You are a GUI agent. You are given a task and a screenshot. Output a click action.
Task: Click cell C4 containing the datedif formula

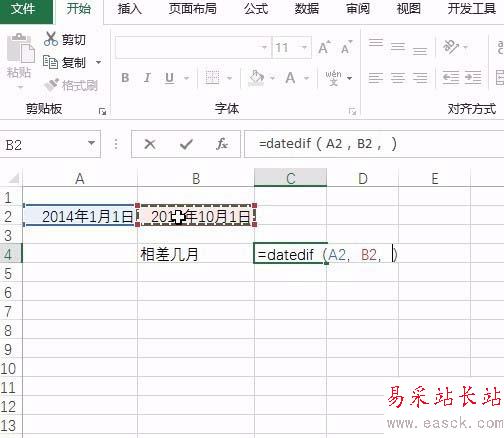(290, 253)
